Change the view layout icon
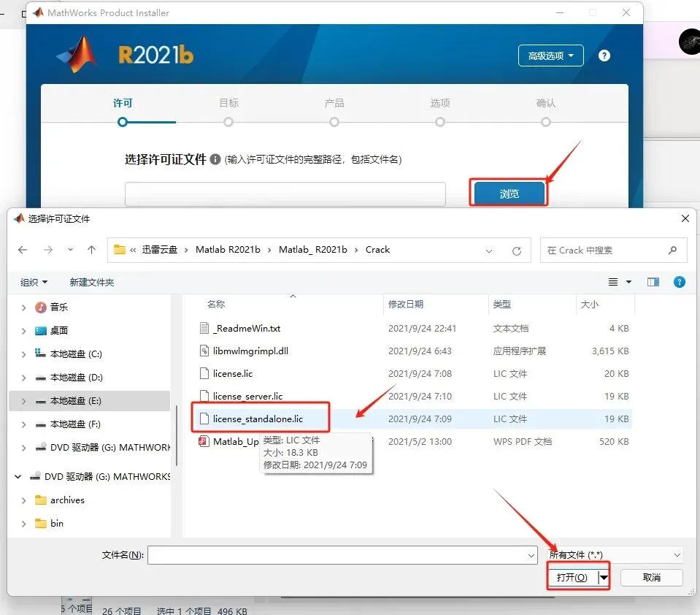The image size is (700, 615). (613, 282)
